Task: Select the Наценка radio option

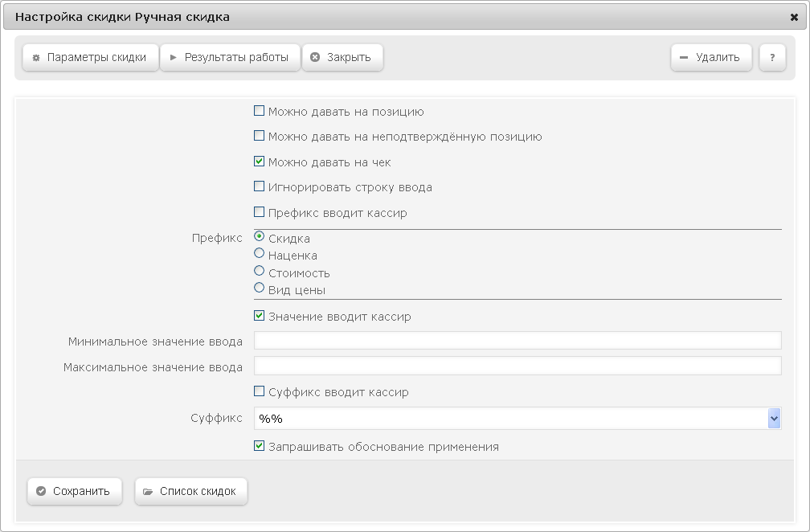Action: 260,253
